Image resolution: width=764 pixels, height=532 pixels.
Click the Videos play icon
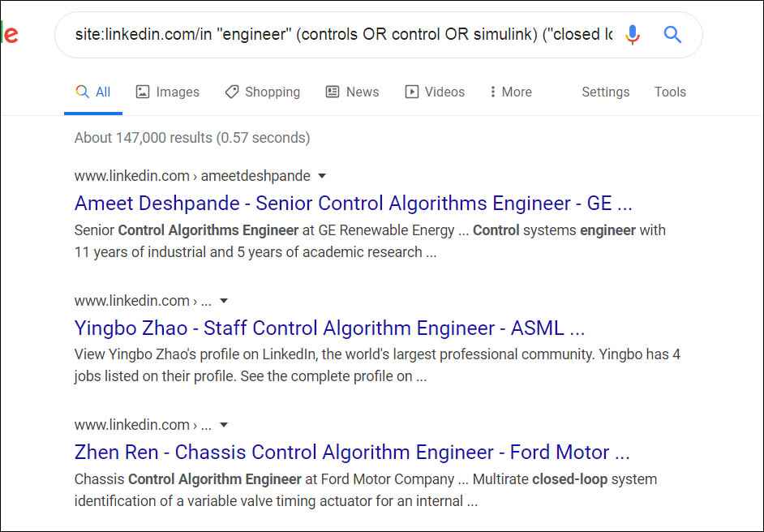pos(411,92)
